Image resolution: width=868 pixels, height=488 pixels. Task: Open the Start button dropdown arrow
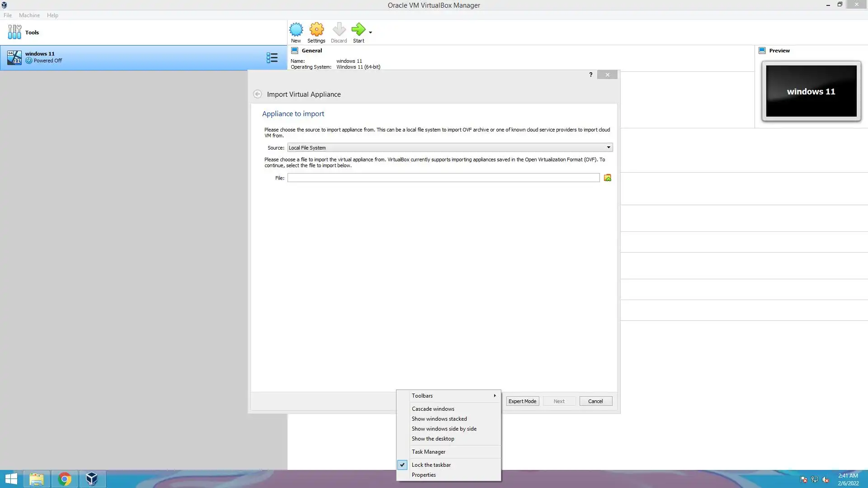[370, 33]
